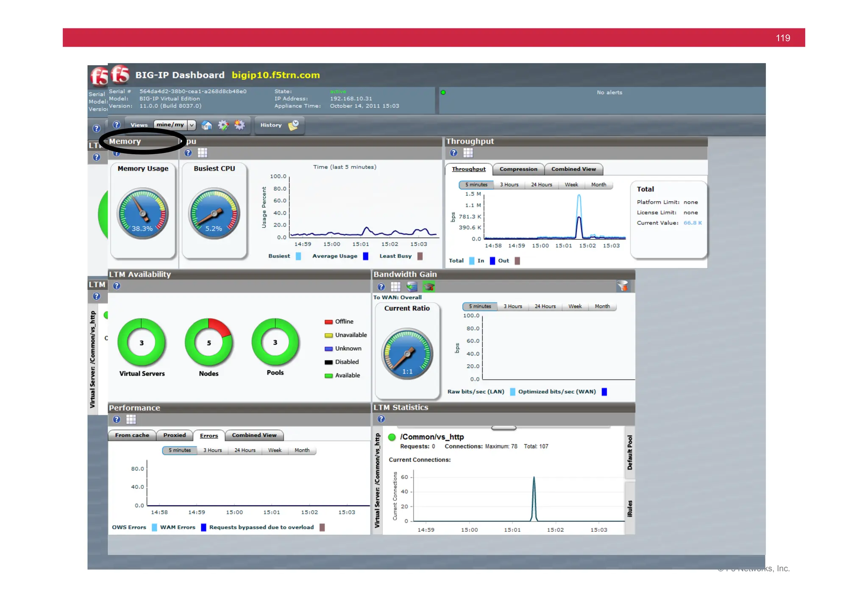The image size is (868, 613).
Task: Expand the iRules side tab
Action: click(630, 508)
